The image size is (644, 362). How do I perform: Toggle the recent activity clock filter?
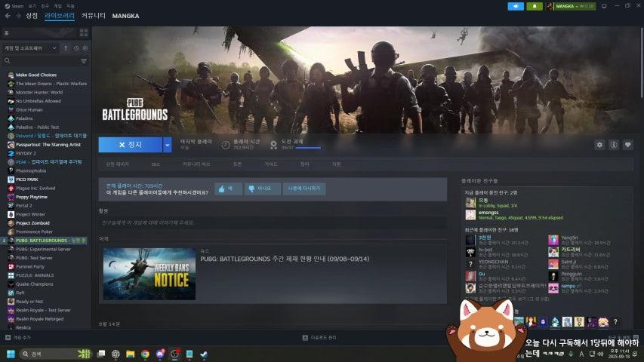coord(76,48)
